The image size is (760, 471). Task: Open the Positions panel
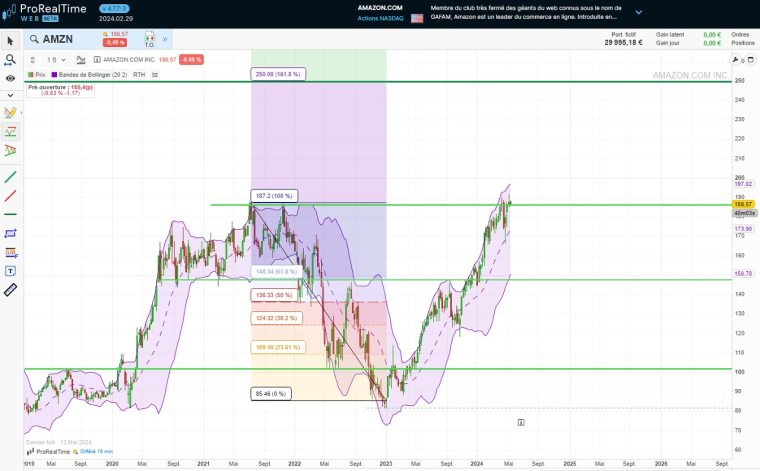tap(743, 43)
